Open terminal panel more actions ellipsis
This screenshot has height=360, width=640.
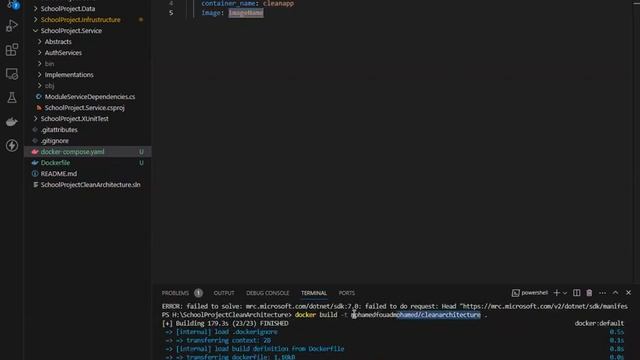pyautogui.click(x=602, y=293)
